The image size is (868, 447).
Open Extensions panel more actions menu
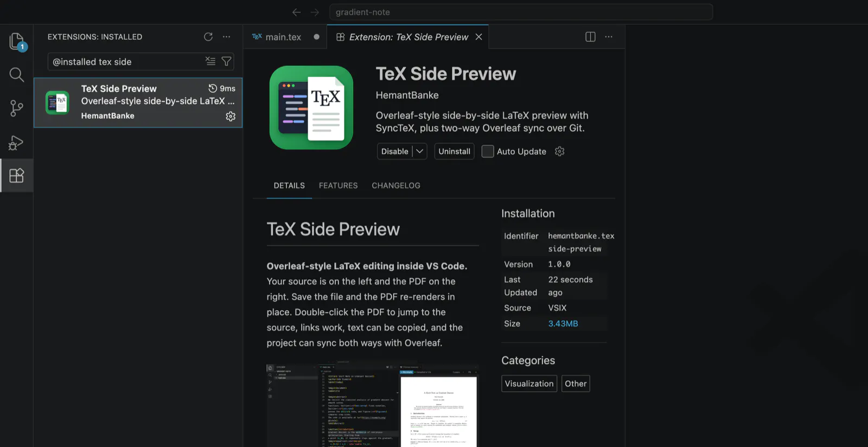pos(226,37)
